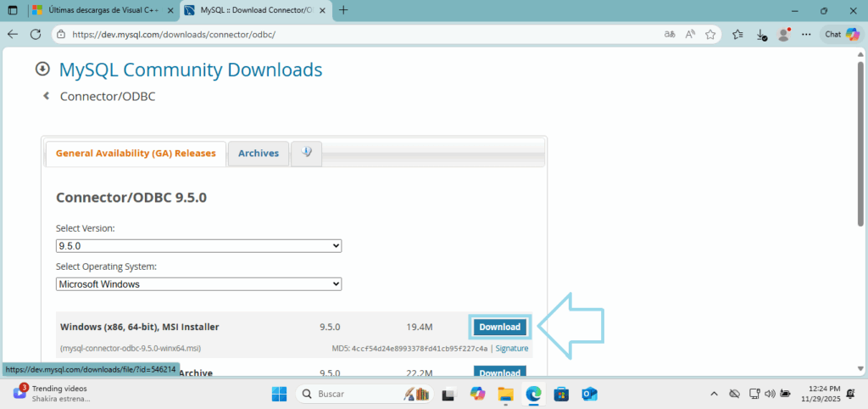This screenshot has height=409, width=868.
Task: Open the information icon tab
Action: tap(306, 153)
